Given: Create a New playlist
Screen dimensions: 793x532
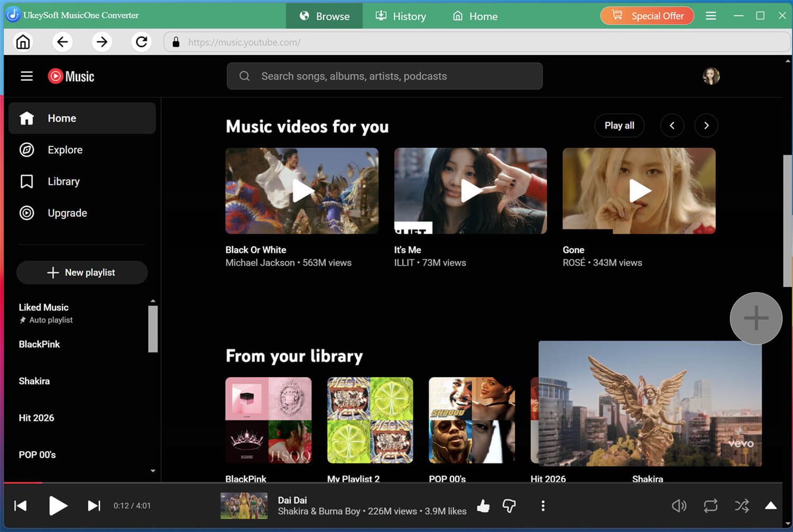Looking at the screenshot, I should (82, 272).
